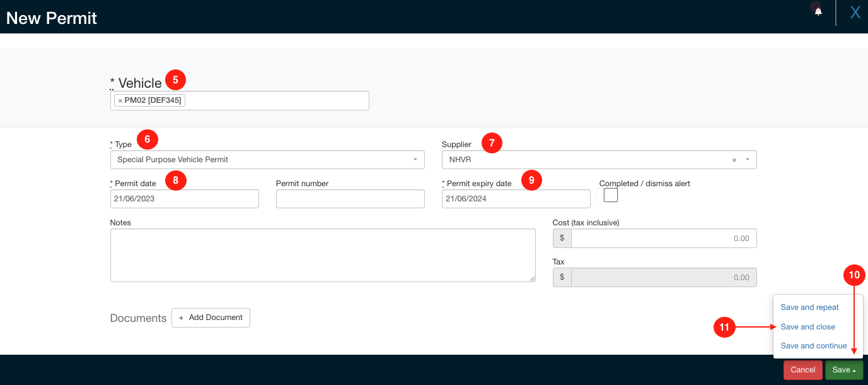This screenshot has height=385, width=868.
Task: Grab the Notes textarea resize handle
Action: click(532, 278)
